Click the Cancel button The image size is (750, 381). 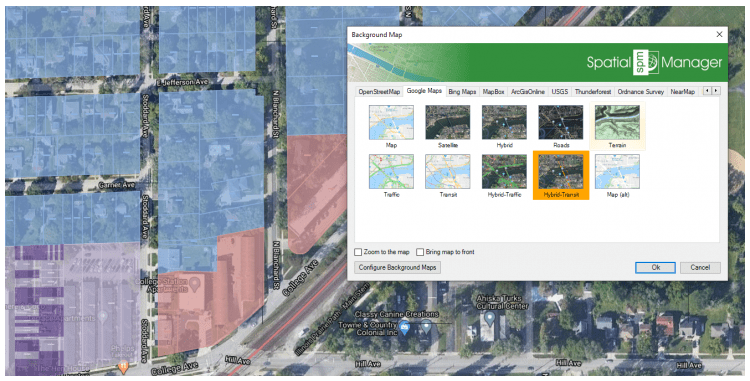700,268
